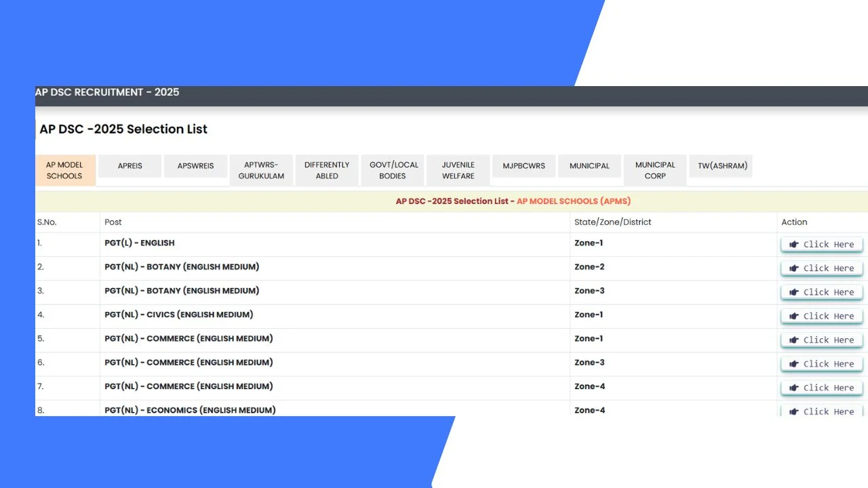868x488 pixels.
Task: Open the AP MODEL SCHOOLS tab
Action: [64, 170]
